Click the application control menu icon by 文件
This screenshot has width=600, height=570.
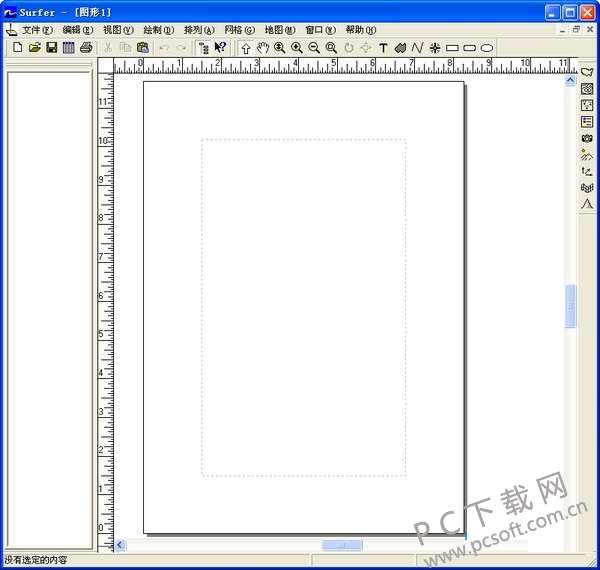click(11, 30)
